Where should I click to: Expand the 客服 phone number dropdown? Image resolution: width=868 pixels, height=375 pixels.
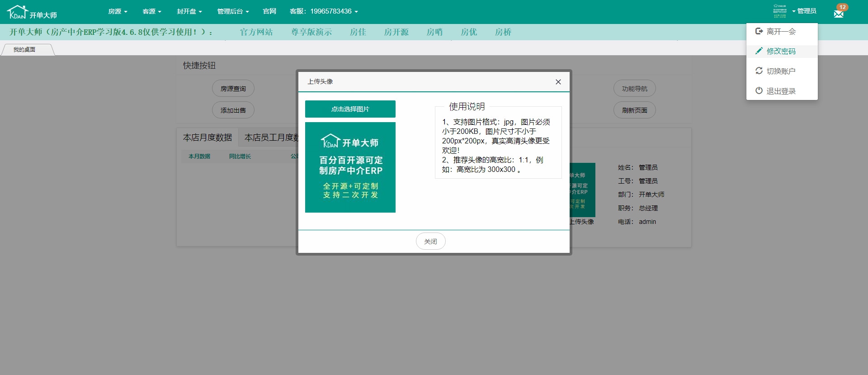[x=324, y=11]
